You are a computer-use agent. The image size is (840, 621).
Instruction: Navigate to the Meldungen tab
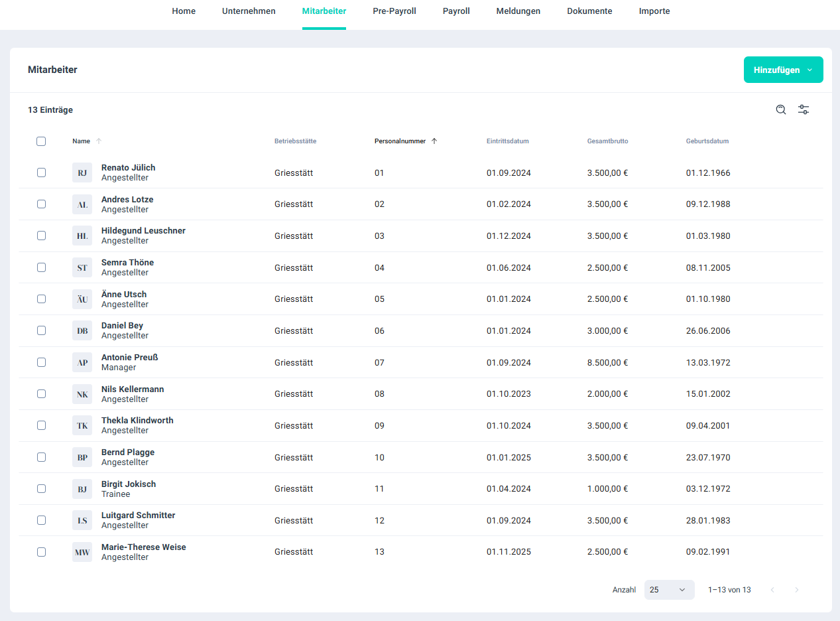518,11
